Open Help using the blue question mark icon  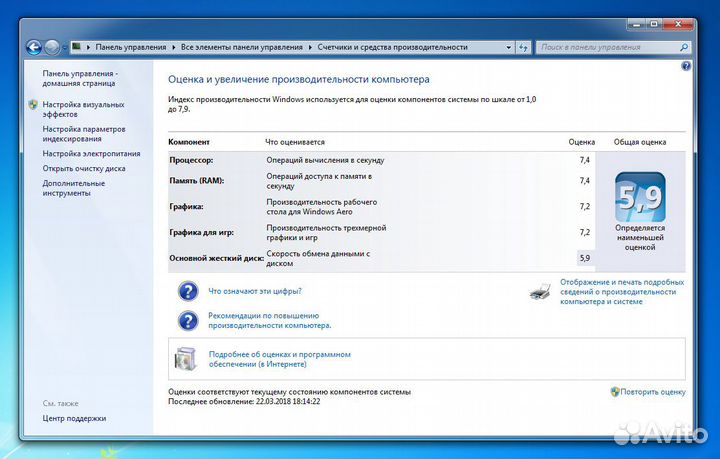point(686,66)
